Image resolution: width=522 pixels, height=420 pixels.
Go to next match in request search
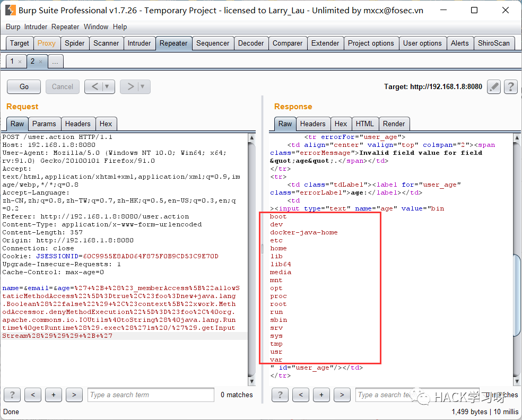pos(74,395)
